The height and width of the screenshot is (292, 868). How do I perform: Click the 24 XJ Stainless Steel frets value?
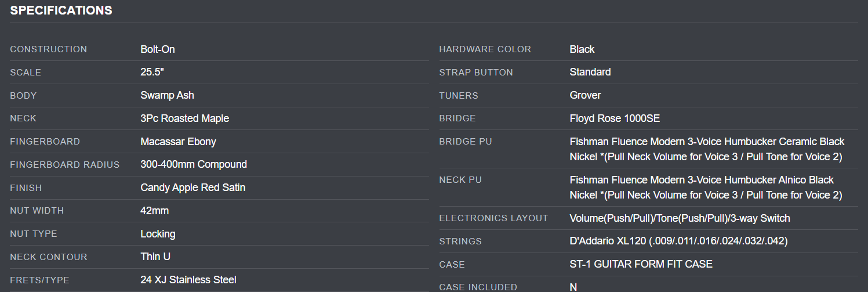point(188,280)
